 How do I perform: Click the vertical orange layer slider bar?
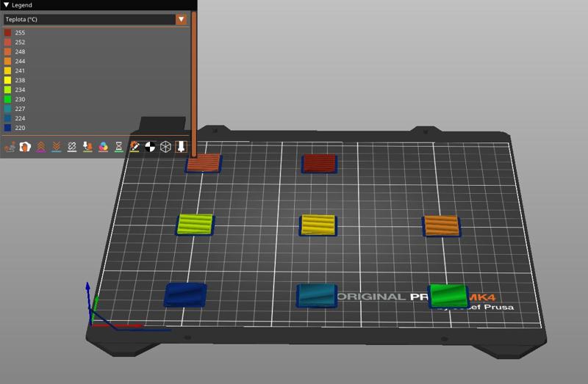[194, 84]
